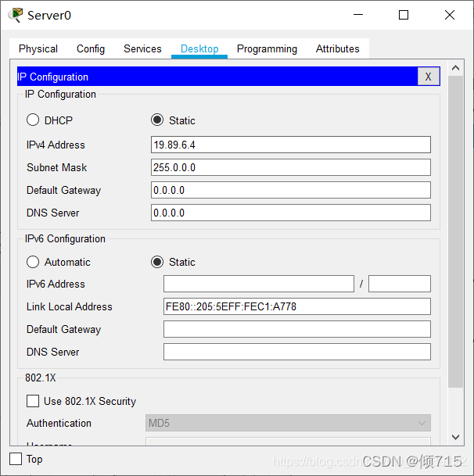The width and height of the screenshot is (474, 476).
Task: Click the IPv6 prefix length field after slash
Action: (x=399, y=284)
